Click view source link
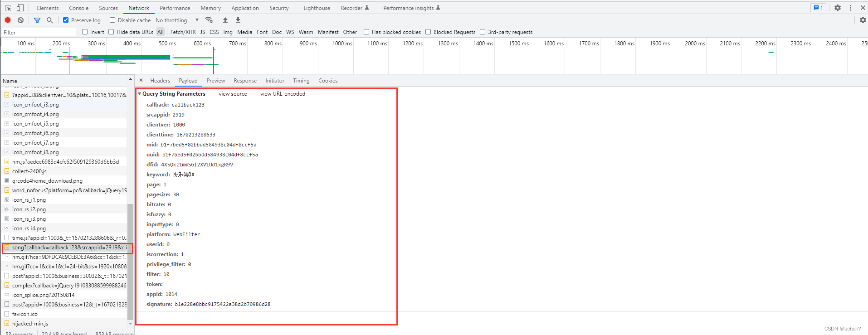Viewport: 868px width, 335px height. coord(233,94)
